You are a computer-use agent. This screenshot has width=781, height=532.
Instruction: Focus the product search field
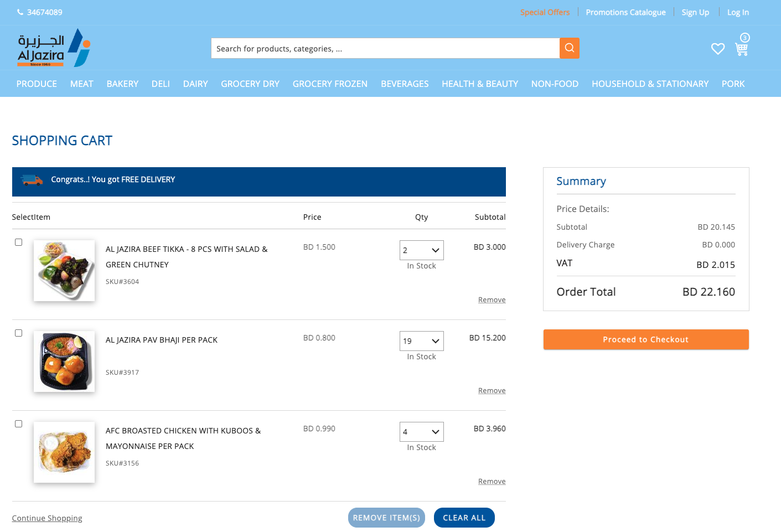[385, 48]
